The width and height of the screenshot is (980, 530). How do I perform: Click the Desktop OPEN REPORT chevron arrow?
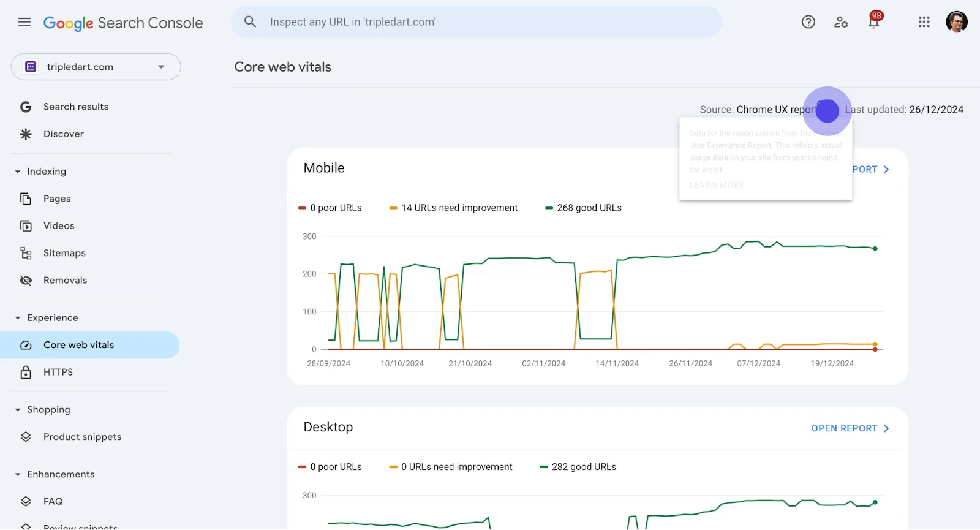[x=886, y=428]
